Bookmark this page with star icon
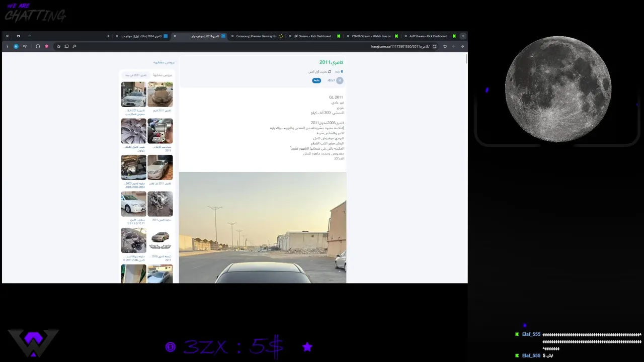The height and width of the screenshot is (362, 644). pos(58,46)
